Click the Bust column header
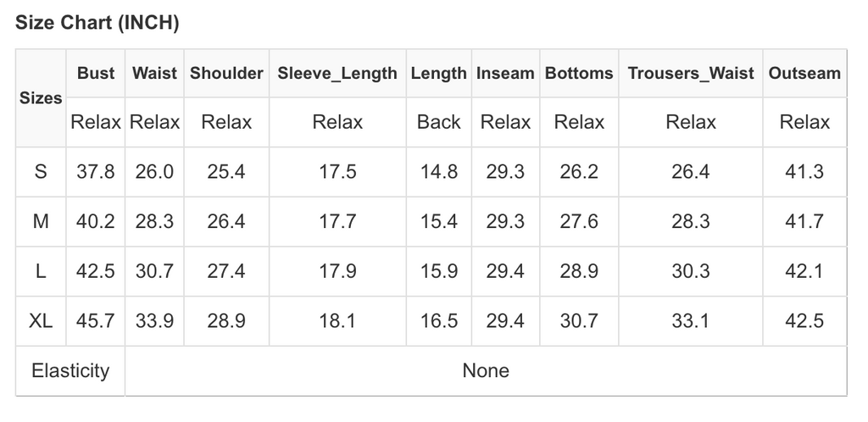 96,73
